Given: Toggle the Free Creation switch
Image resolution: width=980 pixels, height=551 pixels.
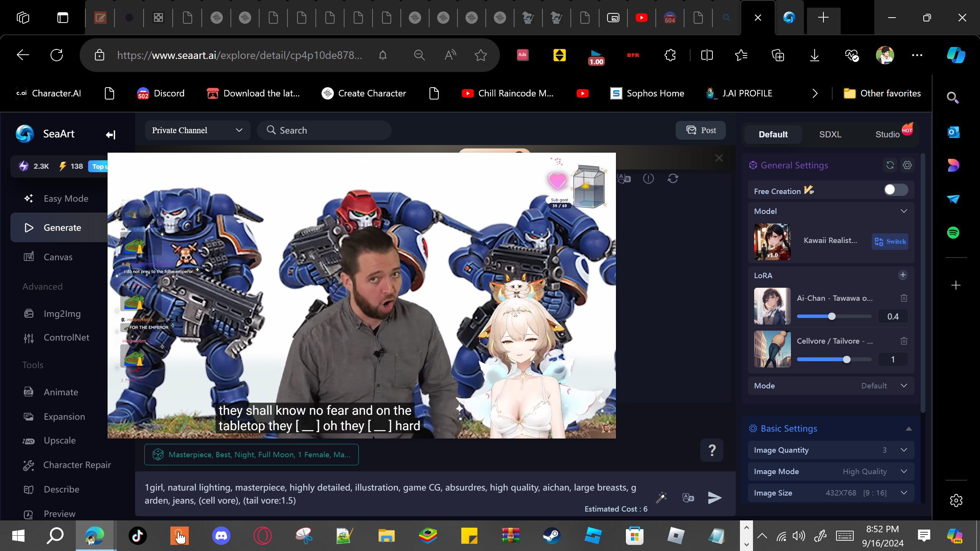Looking at the screenshot, I should pos(896,190).
